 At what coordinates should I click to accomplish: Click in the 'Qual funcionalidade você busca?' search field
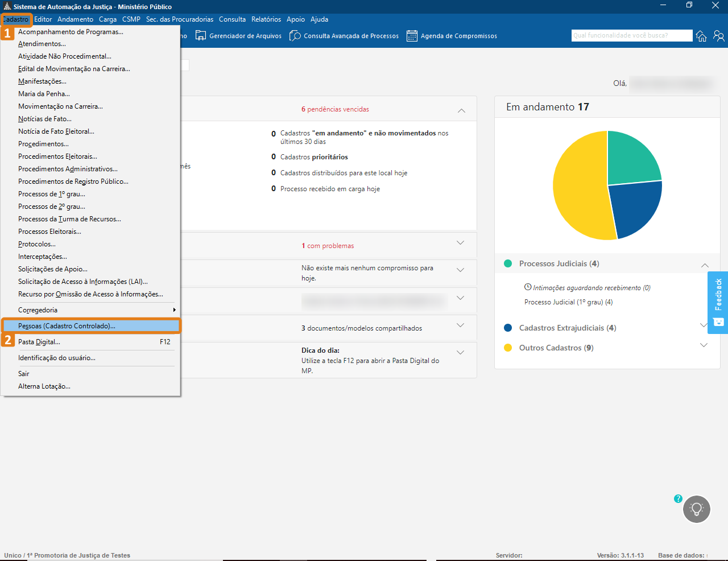coord(632,35)
